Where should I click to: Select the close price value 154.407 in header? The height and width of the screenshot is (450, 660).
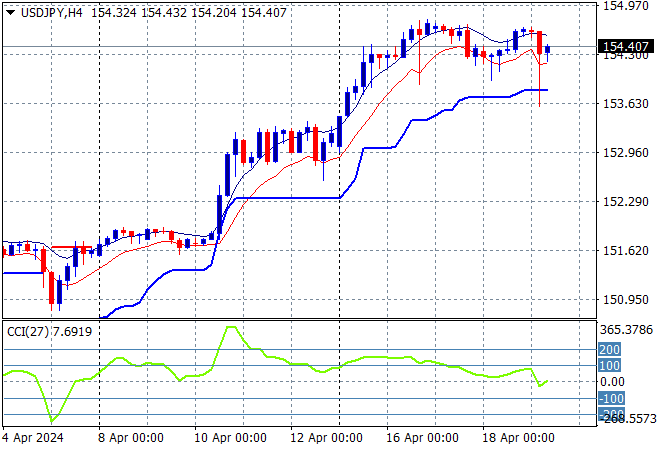(264, 13)
